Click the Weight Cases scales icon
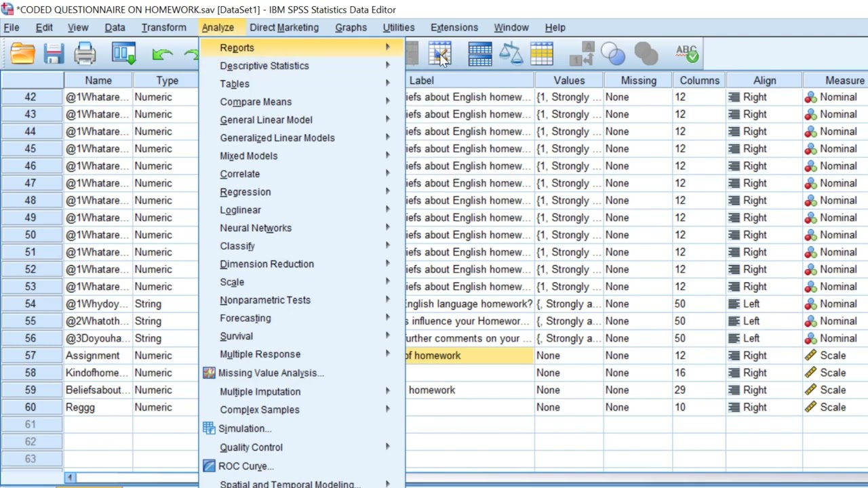The height and width of the screenshot is (488, 868). click(x=511, y=54)
